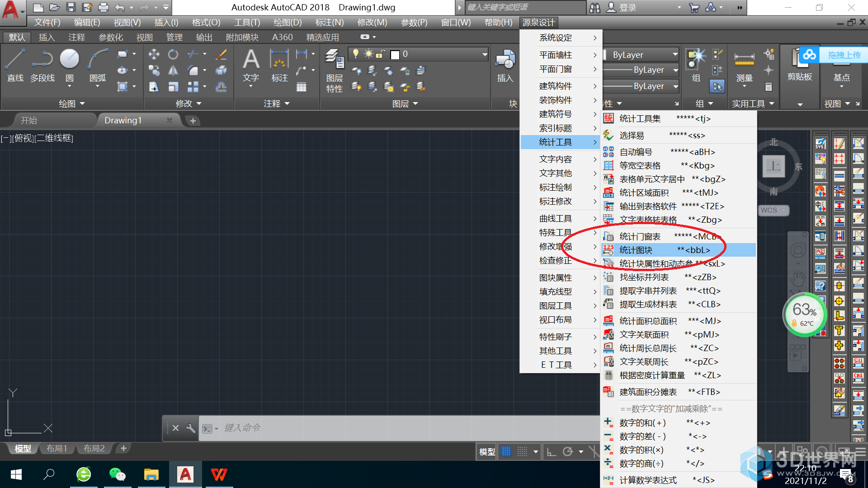The width and height of the screenshot is (868, 488).
Task: Add a new layout with plus button
Action: click(x=123, y=448)
